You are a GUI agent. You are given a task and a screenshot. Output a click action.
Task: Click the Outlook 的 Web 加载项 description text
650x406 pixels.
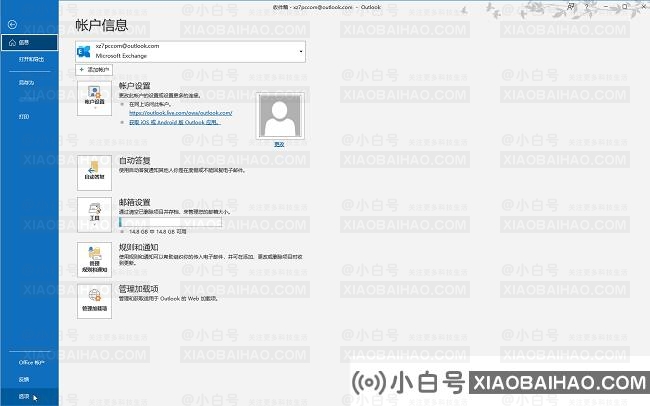point(168,299)
